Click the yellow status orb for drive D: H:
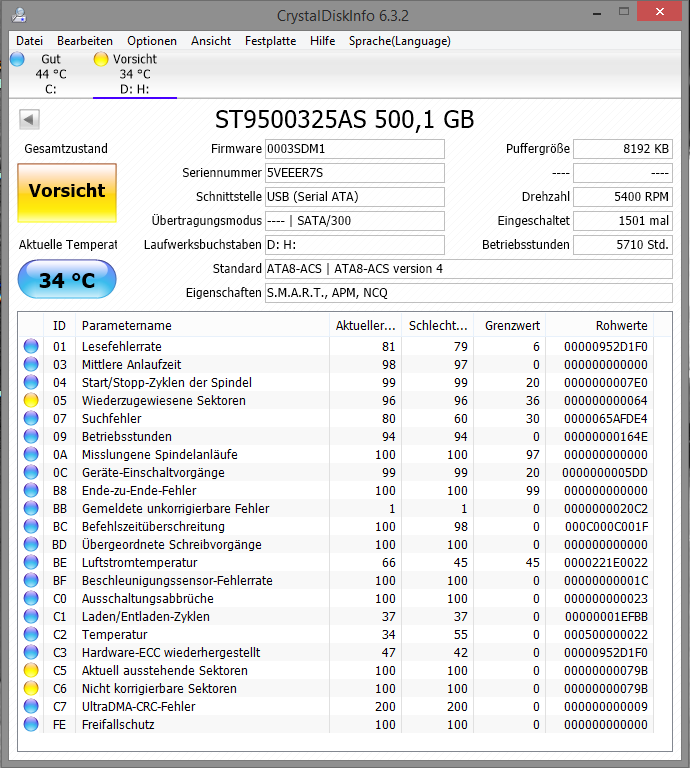 [101, 59]
